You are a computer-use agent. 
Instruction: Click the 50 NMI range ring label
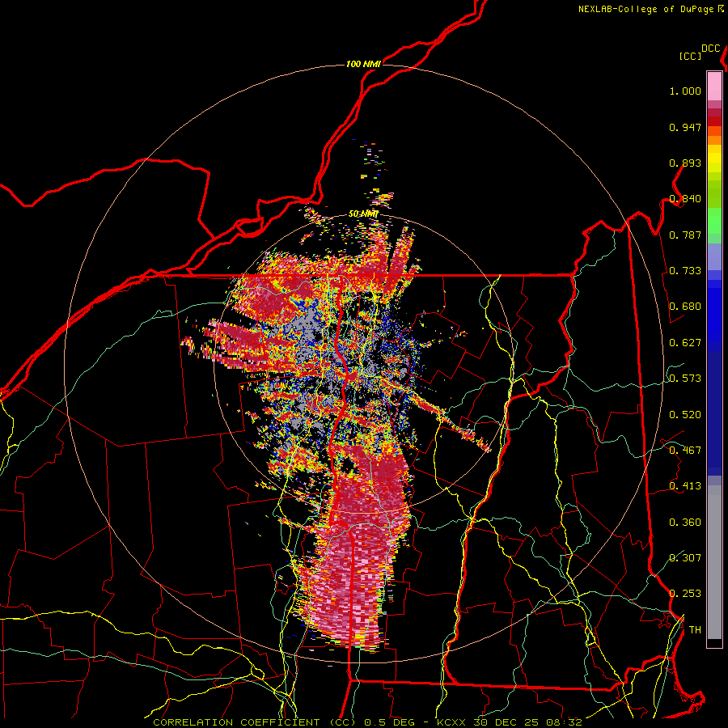363,214
